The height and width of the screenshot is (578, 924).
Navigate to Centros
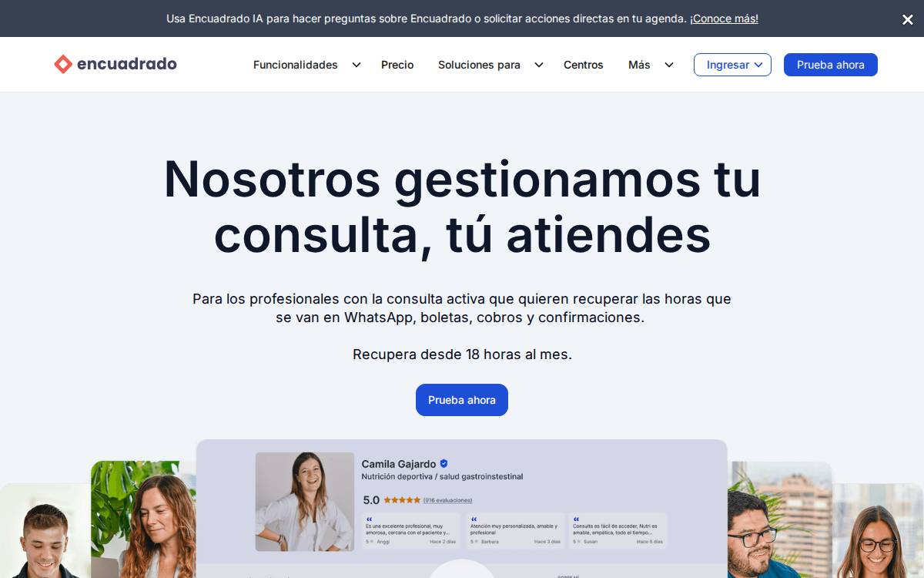tap(584, 65)
